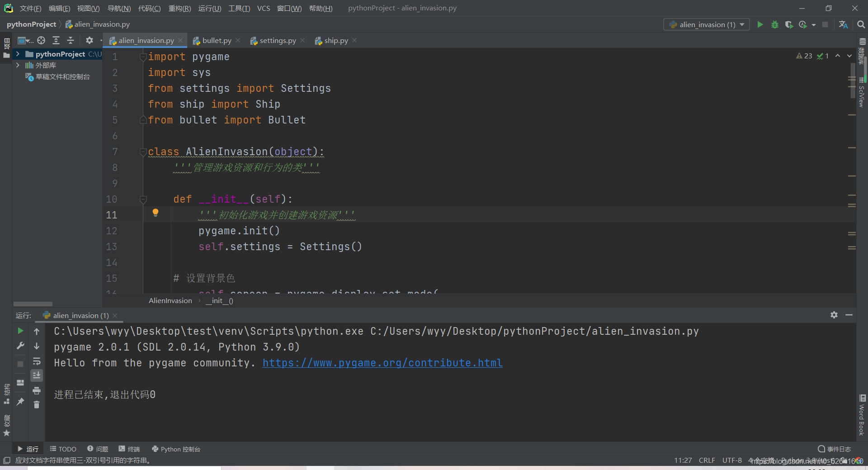This screenshot has height=470, width=868.
Task: Fold the __init__ method at line 10
Action: [x=143, y=199]
